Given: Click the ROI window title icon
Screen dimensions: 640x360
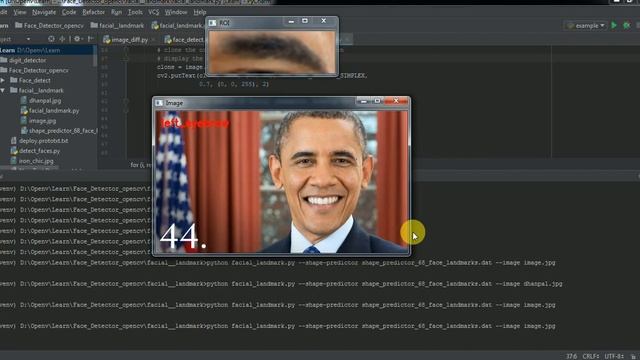Looking at the screenshot, I should 212,23.
